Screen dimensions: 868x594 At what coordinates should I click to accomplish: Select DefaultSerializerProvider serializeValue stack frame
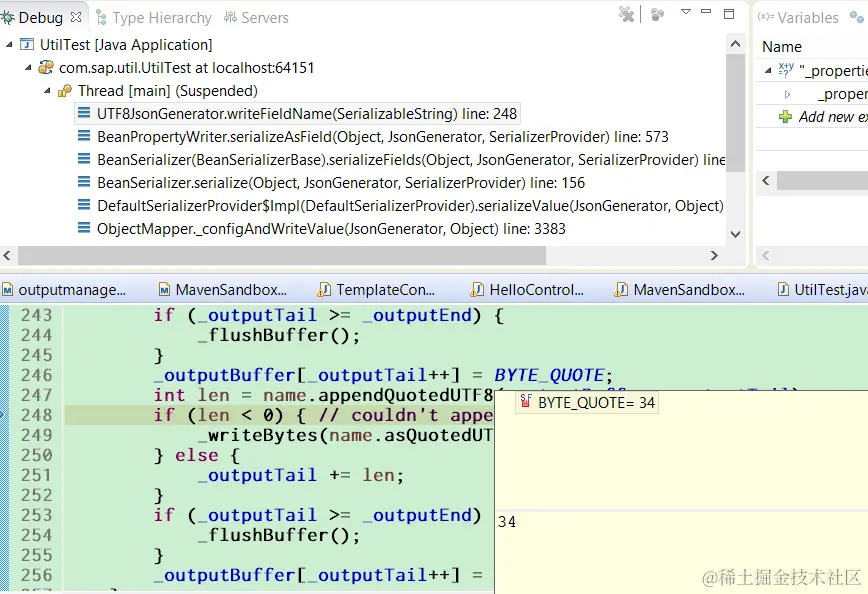point(410,206)
